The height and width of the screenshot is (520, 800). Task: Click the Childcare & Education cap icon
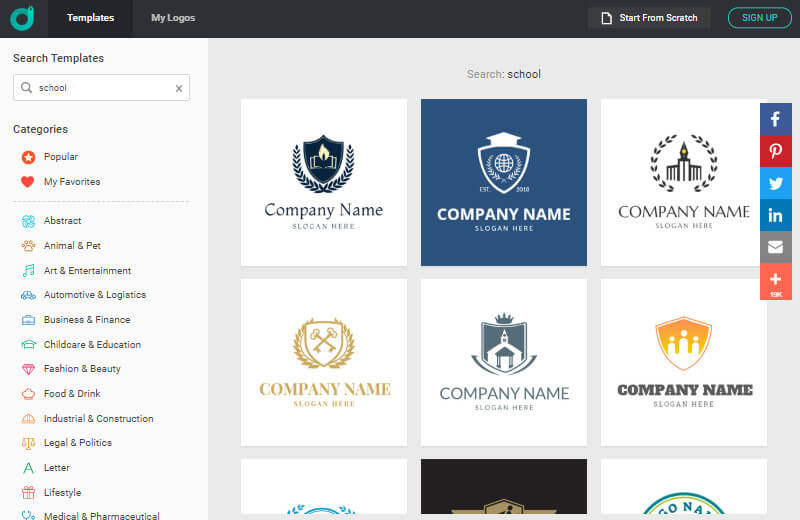pyautogui.click(x=29, y=345)
